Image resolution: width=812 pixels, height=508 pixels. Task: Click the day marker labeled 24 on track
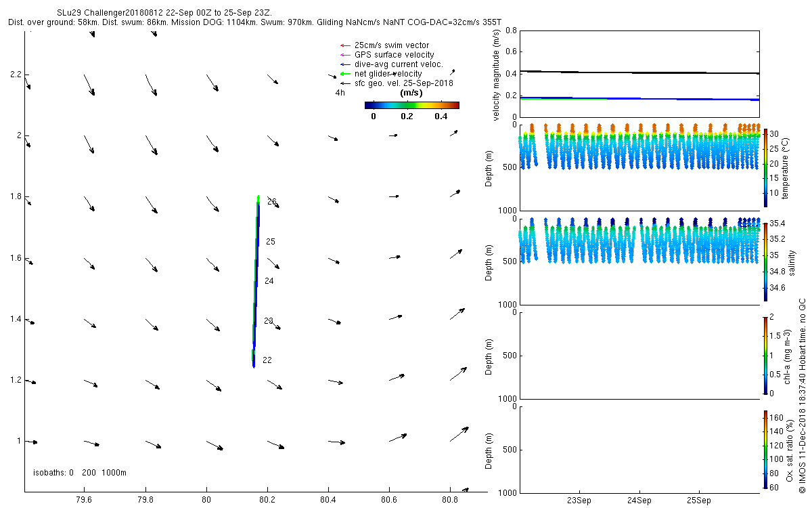(269, 281)
